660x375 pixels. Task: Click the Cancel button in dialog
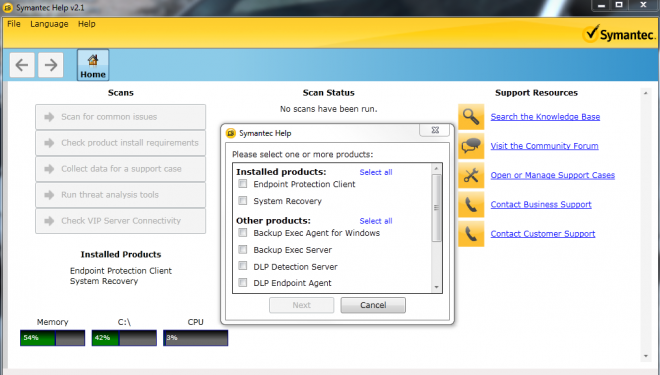pos(373,305)
